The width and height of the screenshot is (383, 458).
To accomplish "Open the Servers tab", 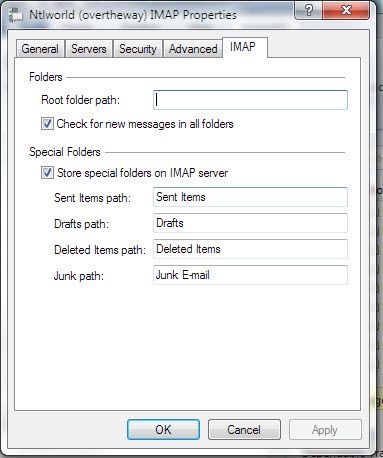I will [x=89, y=49].
